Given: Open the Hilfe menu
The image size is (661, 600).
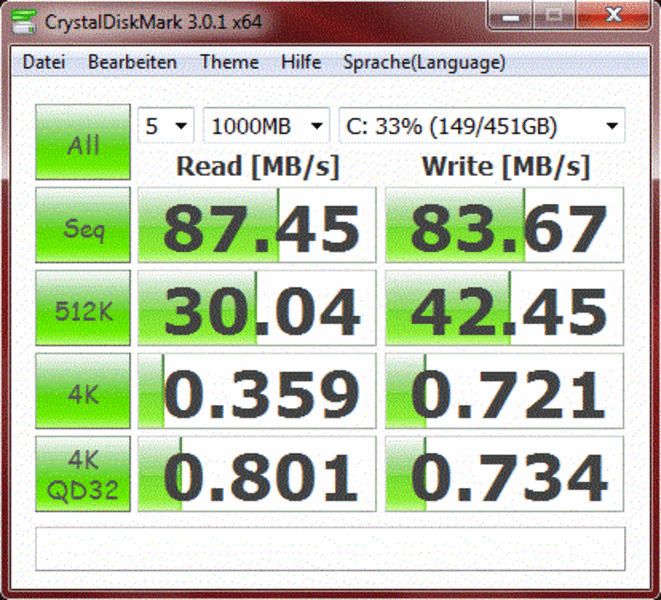Looking at the screenshot, I should 301,62.
